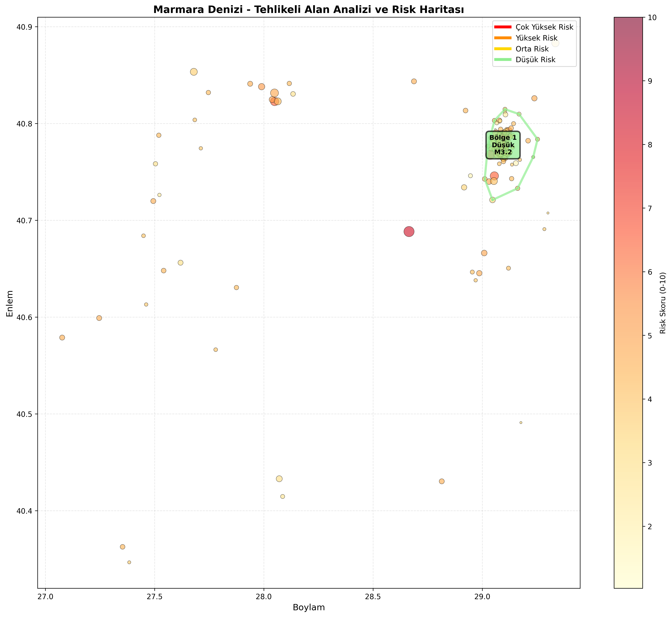Click the y-axis tick label "40.7"
672x617 pixels.
tap(24, 221)
